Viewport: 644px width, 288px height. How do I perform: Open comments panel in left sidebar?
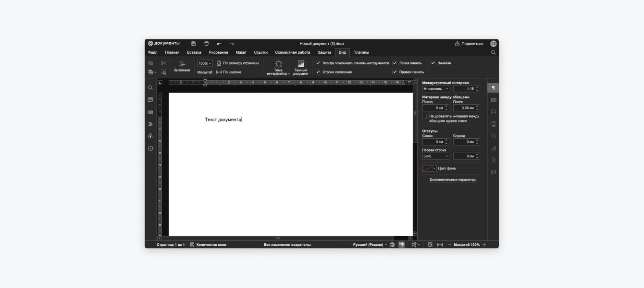pyautogui.click(x=150, y=100)
